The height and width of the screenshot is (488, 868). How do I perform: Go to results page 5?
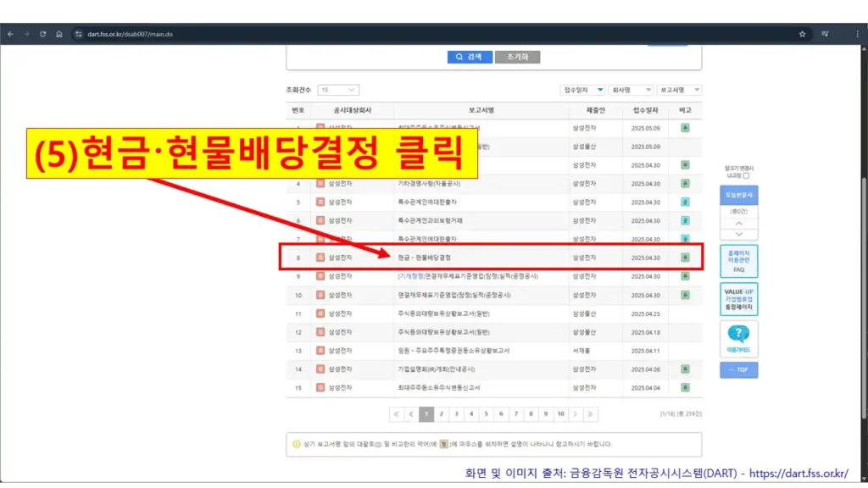click(486, 413)
